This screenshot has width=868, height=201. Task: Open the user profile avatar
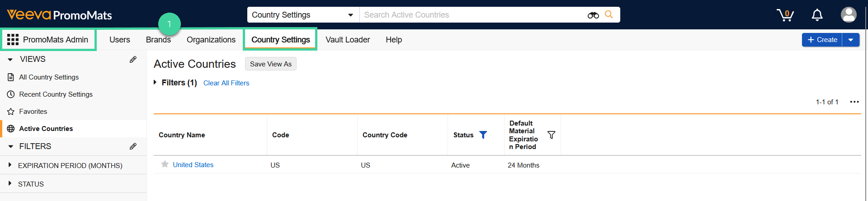click(x=849, y=15)
